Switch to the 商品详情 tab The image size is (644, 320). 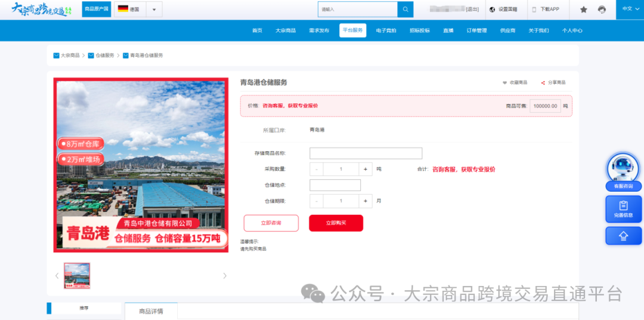click(x=151, y=311)
